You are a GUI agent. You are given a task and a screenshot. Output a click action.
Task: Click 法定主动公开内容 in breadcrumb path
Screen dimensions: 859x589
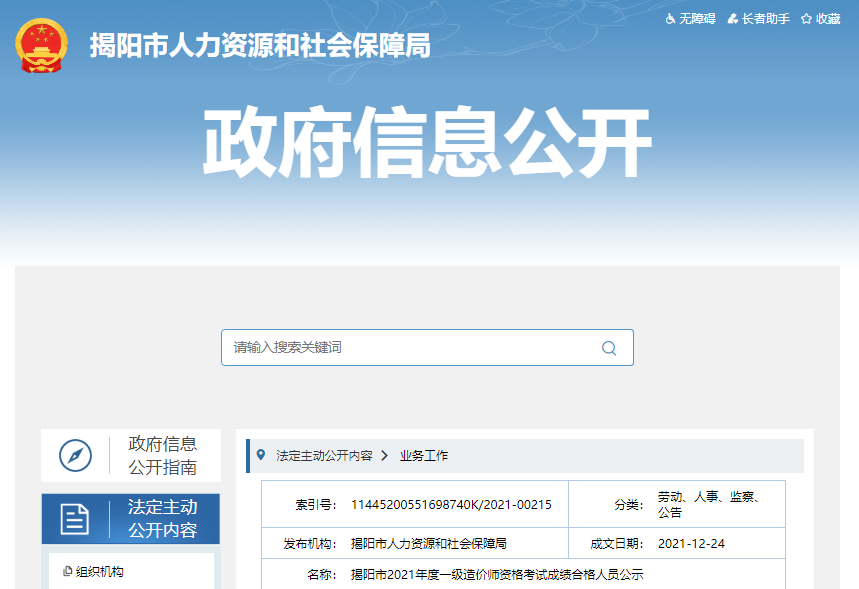coord(324,455)
